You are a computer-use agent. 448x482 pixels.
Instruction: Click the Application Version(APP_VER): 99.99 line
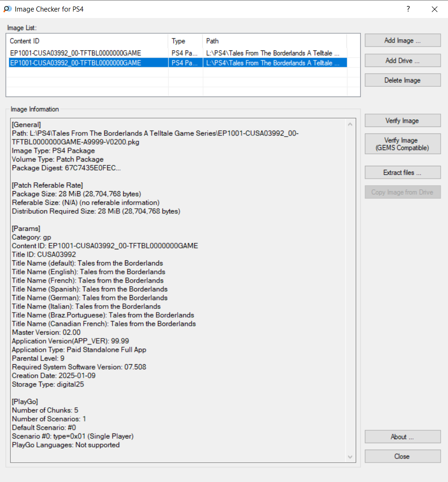point(71,341)
